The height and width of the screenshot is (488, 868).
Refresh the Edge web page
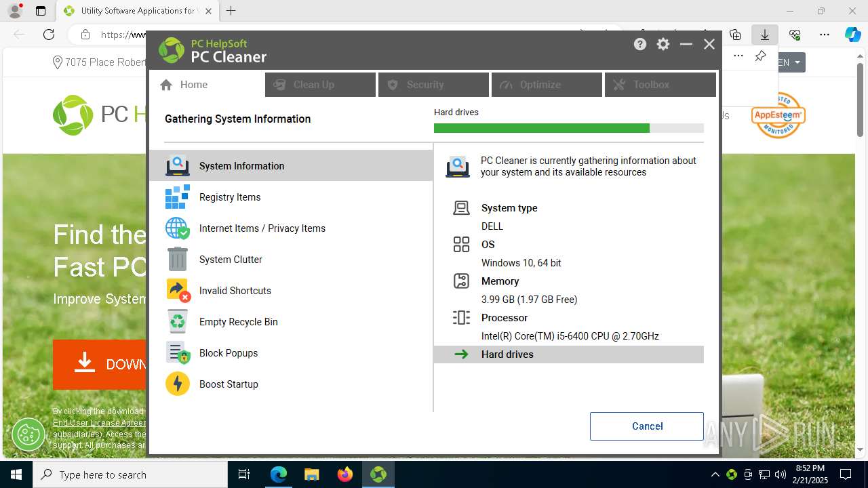[x=49, y=35]
